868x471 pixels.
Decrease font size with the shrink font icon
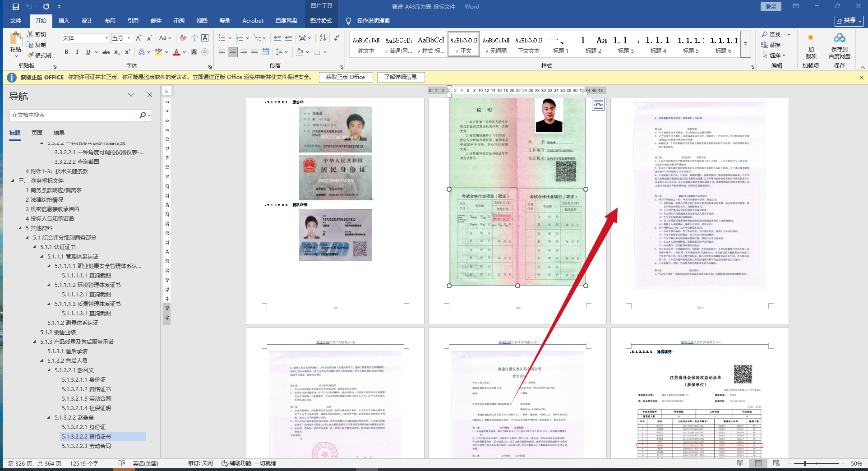tap(149, 38)
